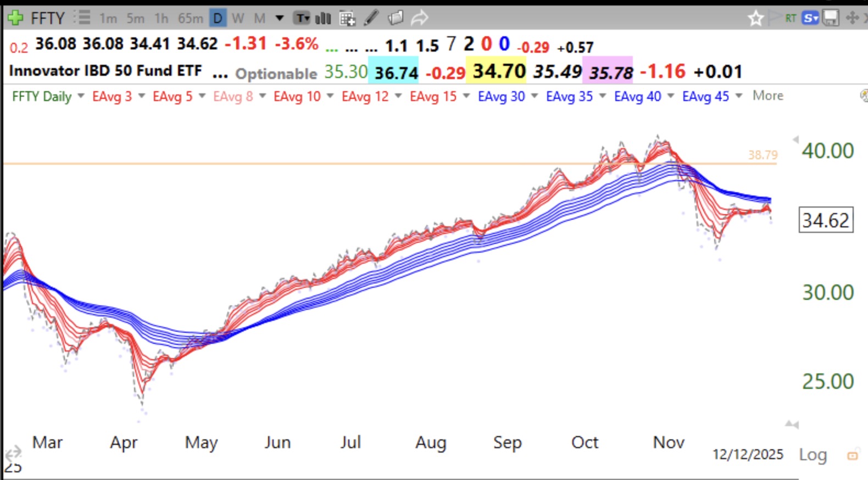Switch to 65m timeframe

tap(190, 18)
